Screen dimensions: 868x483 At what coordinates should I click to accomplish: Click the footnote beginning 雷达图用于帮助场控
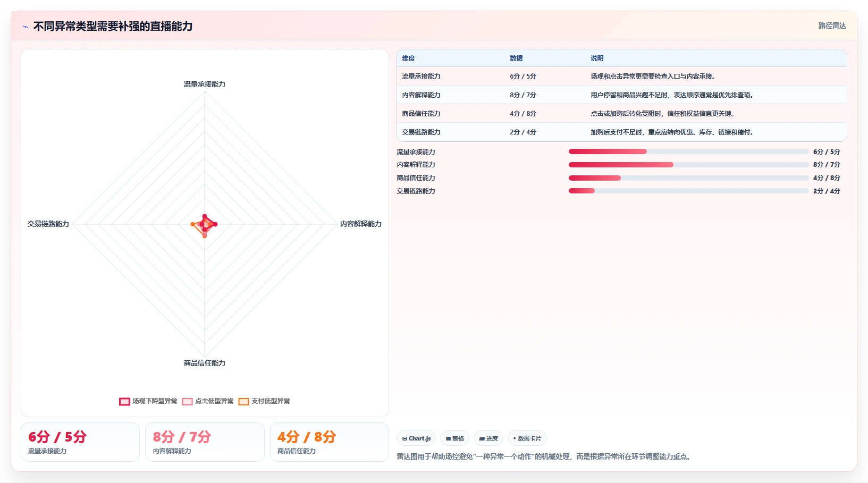tap(544, 456)
